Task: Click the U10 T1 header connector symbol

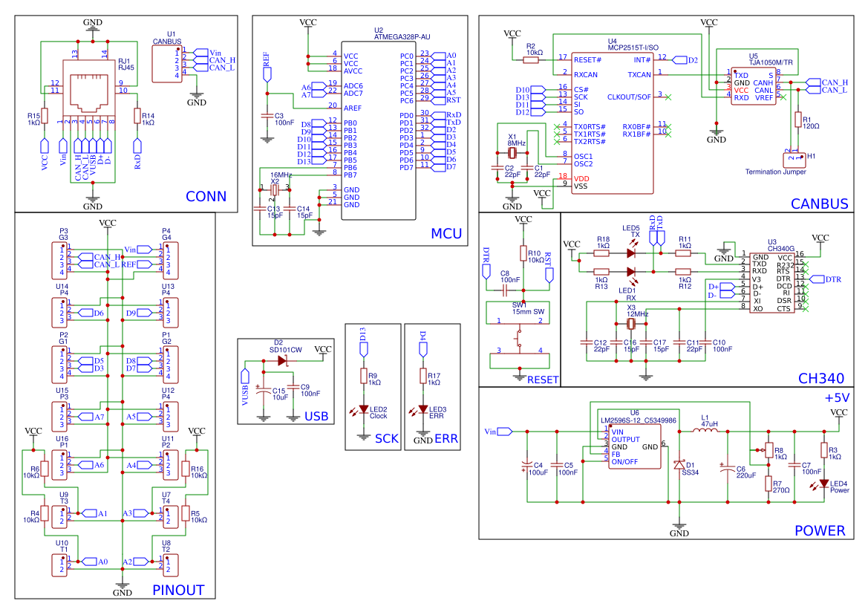Action: (x=59, y=565)
